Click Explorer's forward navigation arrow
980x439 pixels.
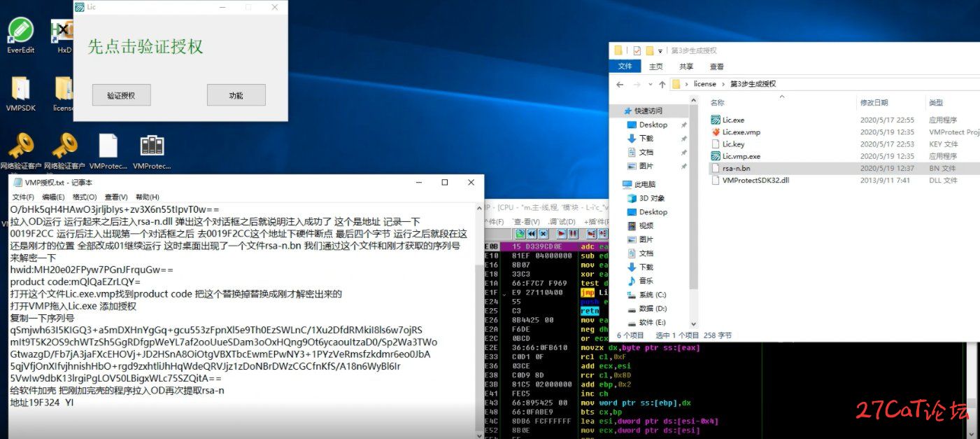point(637,84)
